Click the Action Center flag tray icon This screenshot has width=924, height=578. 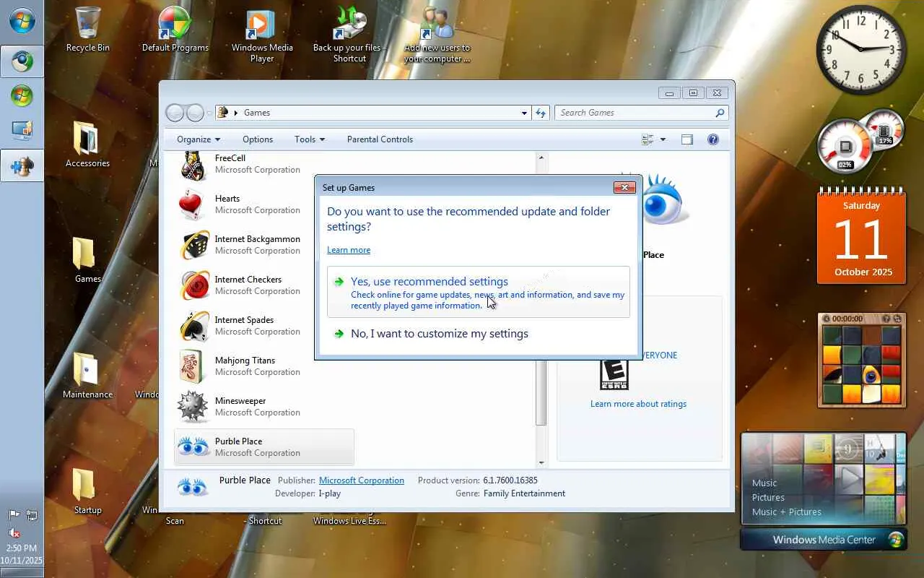pos(14,515)
